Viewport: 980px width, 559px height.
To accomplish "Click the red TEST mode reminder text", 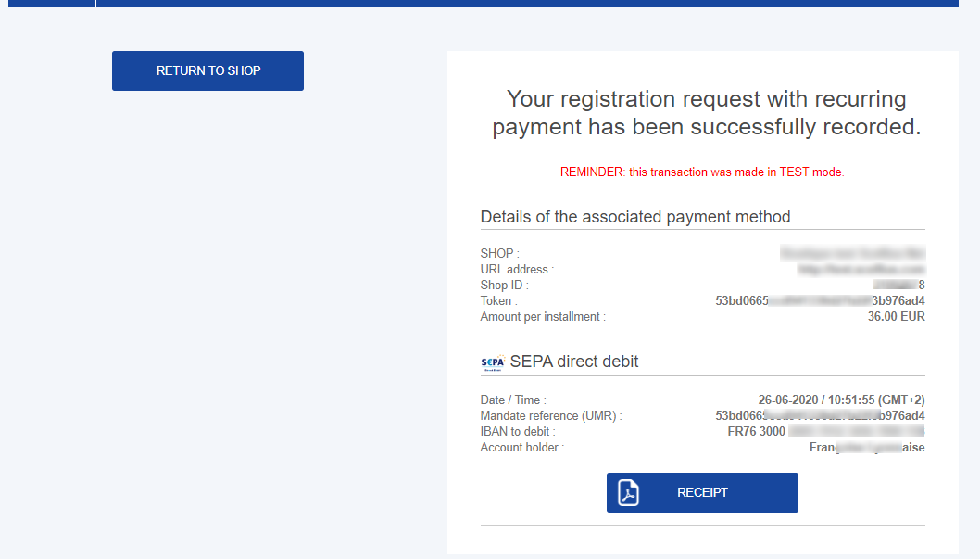I will tap(702, 172).
